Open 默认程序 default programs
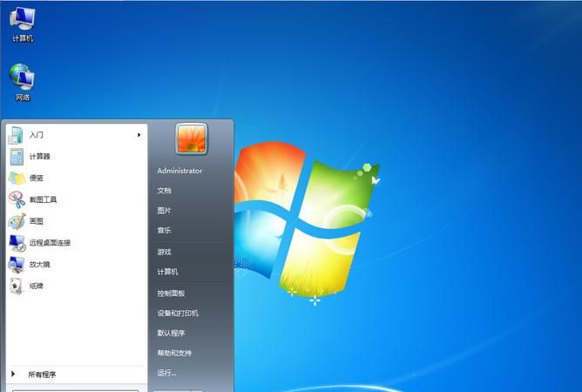This screenshot has height=392, width=582. 171,333
